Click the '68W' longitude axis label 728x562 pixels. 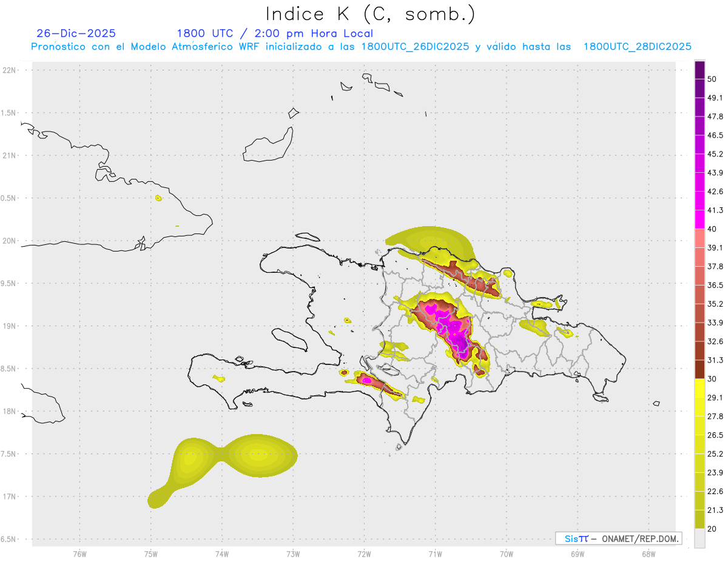pyautogui.click(x=648, y=554)
